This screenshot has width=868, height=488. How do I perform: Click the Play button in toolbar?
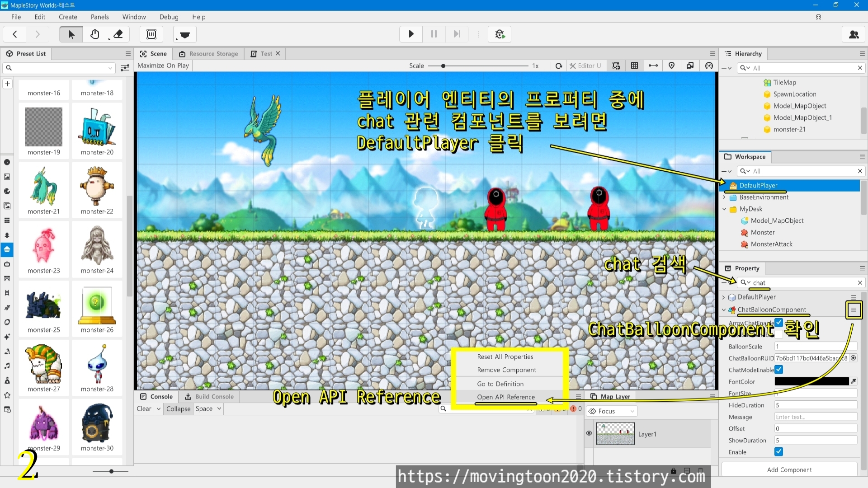click(411, 34)
